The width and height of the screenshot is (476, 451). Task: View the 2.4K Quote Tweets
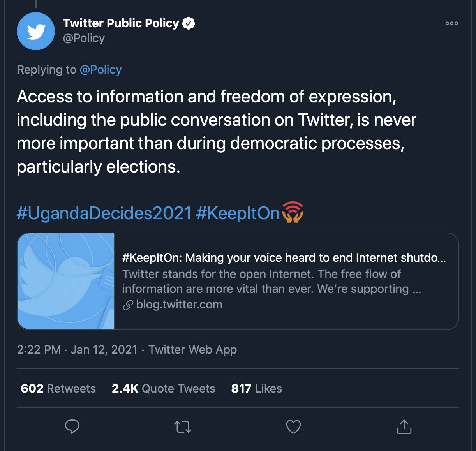[163, 388]
